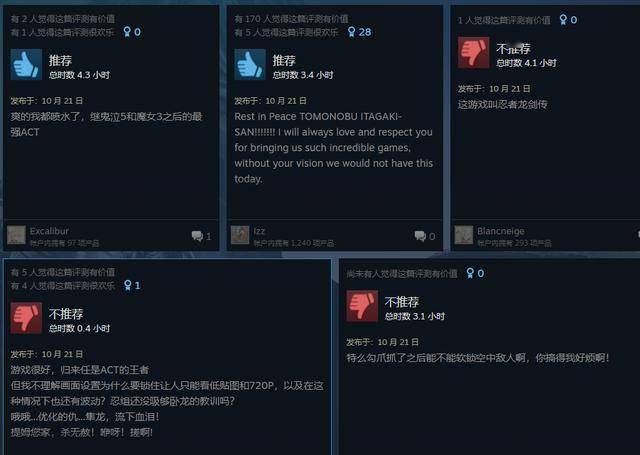
Task: Click award ribbon on the 3.1 hour review
Action: click(x=471, y=273)
